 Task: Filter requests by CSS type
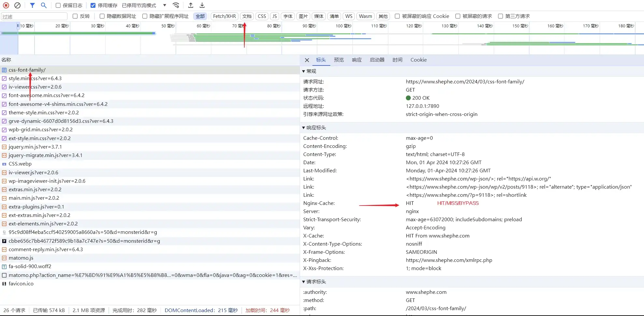coord(262,16)
